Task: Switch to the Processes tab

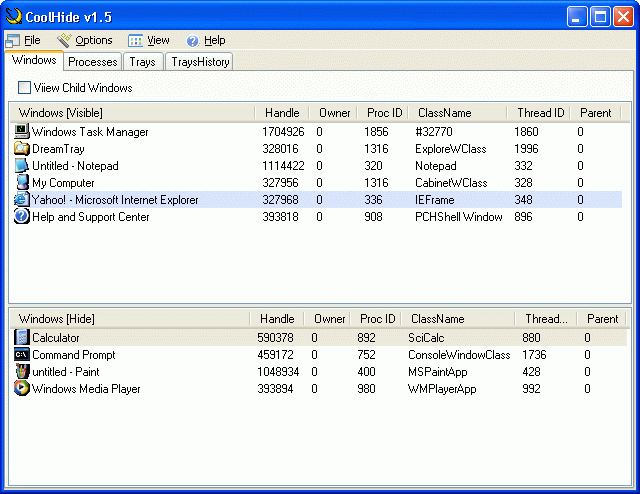Action: pos(93,62)
